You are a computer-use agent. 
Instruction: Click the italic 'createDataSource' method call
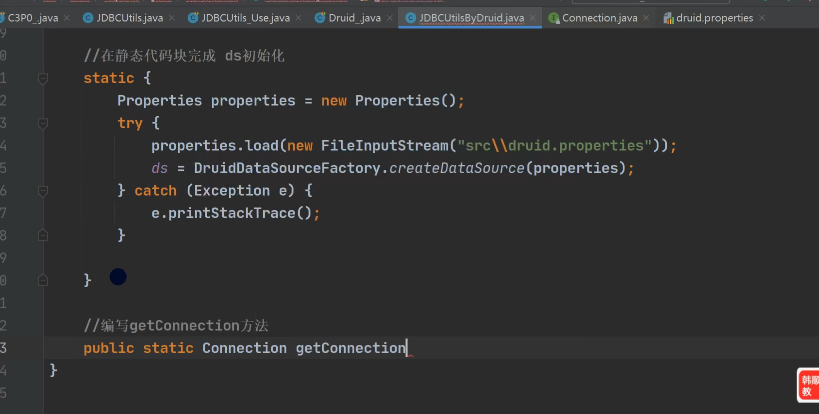457,168
